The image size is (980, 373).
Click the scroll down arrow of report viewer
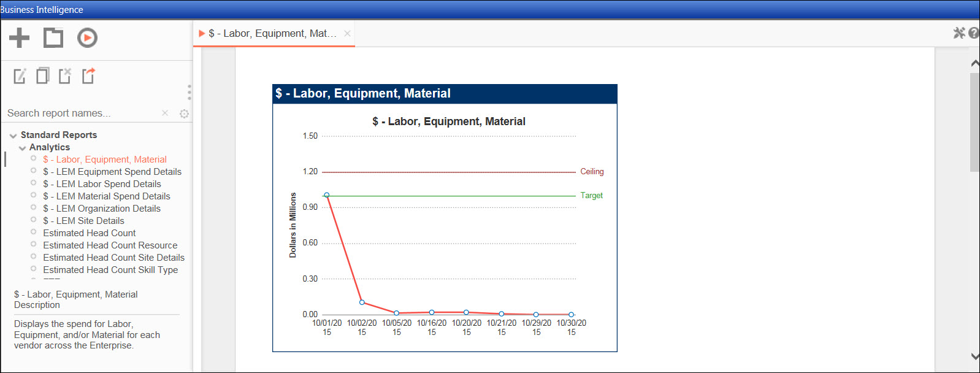point(974,356)
